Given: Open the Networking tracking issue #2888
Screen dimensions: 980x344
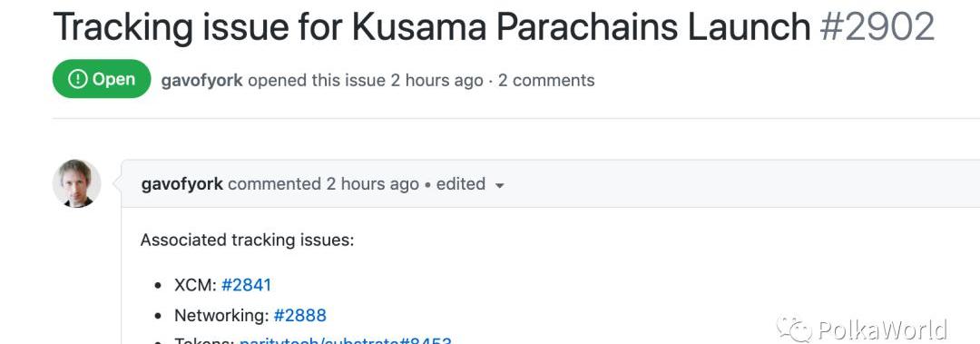Looking at the screenshot, I should [x=300, y=315].
